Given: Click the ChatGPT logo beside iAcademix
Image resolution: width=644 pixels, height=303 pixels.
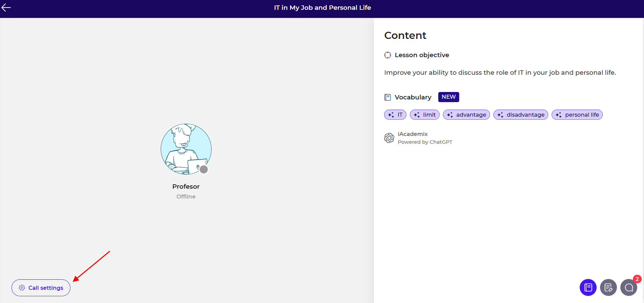Looking at the screenshot, I should tap(389, 138).
